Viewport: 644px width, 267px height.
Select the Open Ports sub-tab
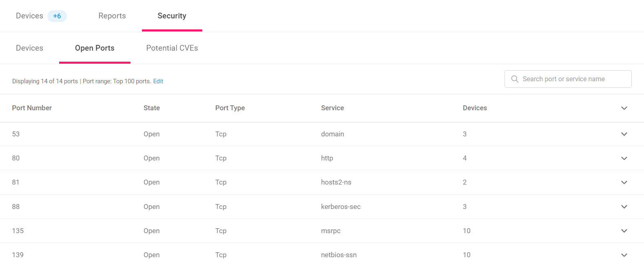click(95, 48)
